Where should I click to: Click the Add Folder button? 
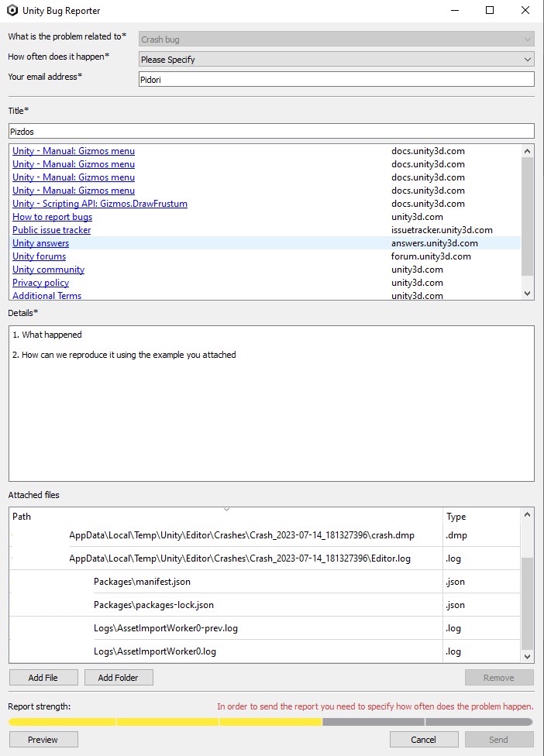[x=119, y=678]
